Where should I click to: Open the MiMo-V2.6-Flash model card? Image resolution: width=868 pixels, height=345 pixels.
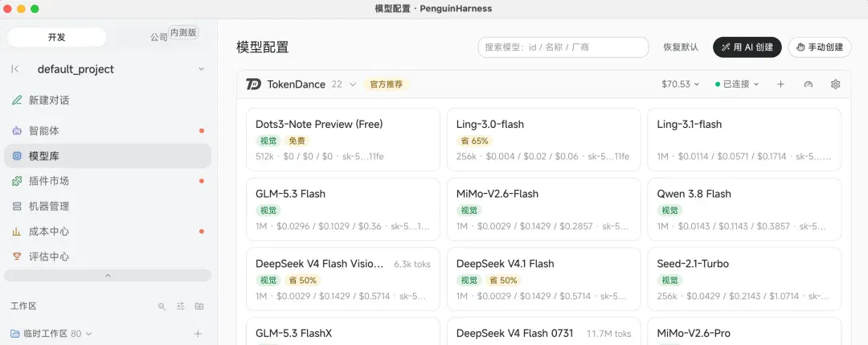pyautogui.click(x=543, y=209)
